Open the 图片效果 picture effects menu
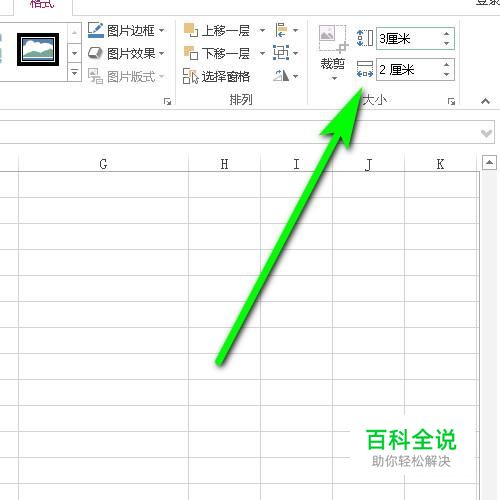The height and width of the screenshot is (500, 500). (x=126, y=53)
